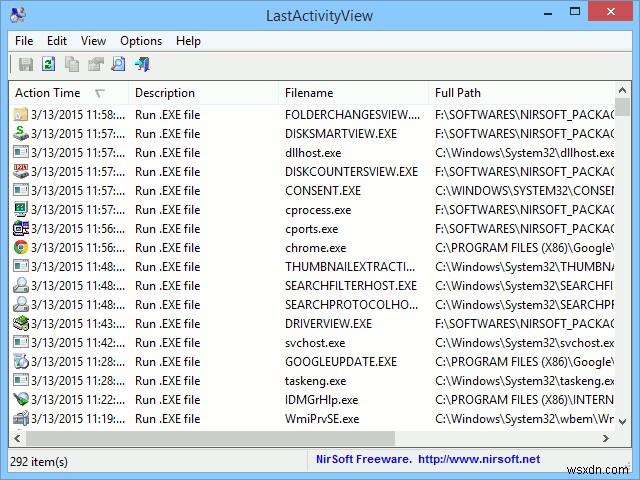This screenshot has height=480, width=640.
Task: Click the Save Selected Items toolbar icon
Action: [x=26, y=64]
